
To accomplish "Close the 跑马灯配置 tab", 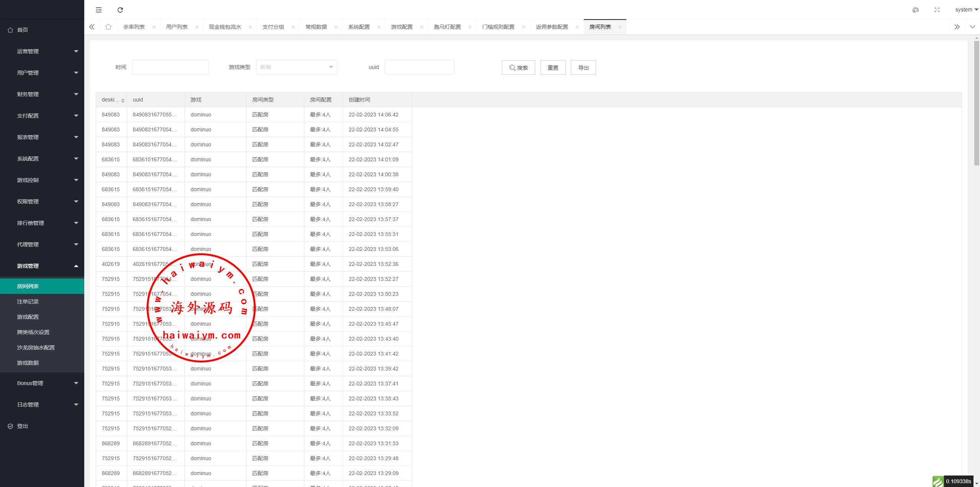I will tap(470, 27).
